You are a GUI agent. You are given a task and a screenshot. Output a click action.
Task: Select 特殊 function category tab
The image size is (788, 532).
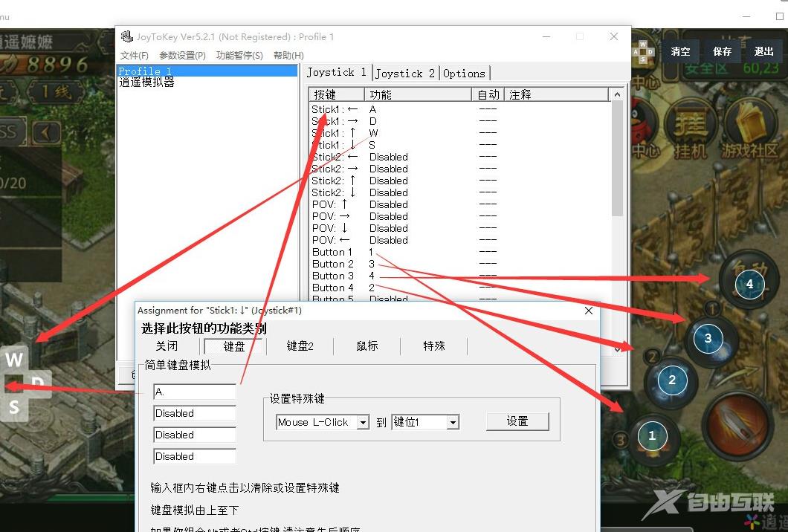click(x=433, y=346)
